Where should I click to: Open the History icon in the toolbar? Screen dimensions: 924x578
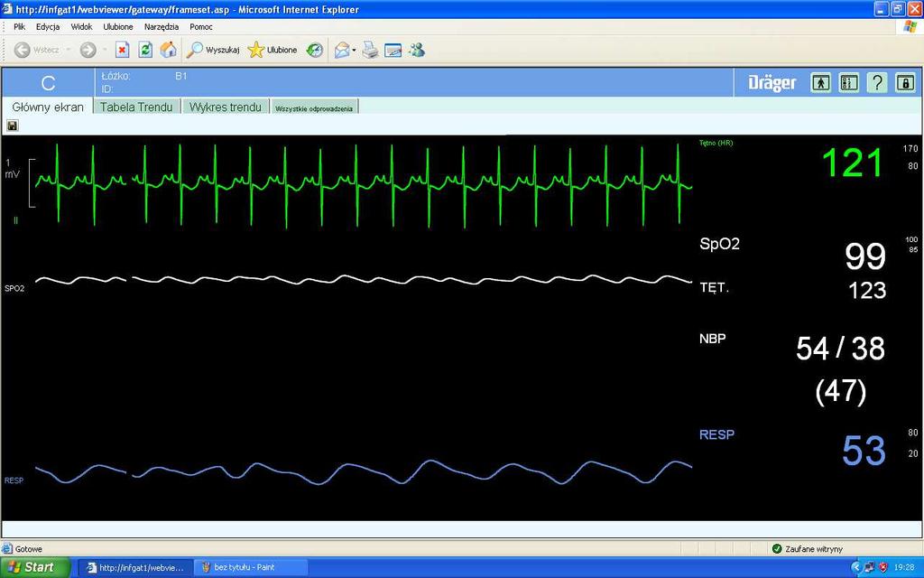pos(315,51)
